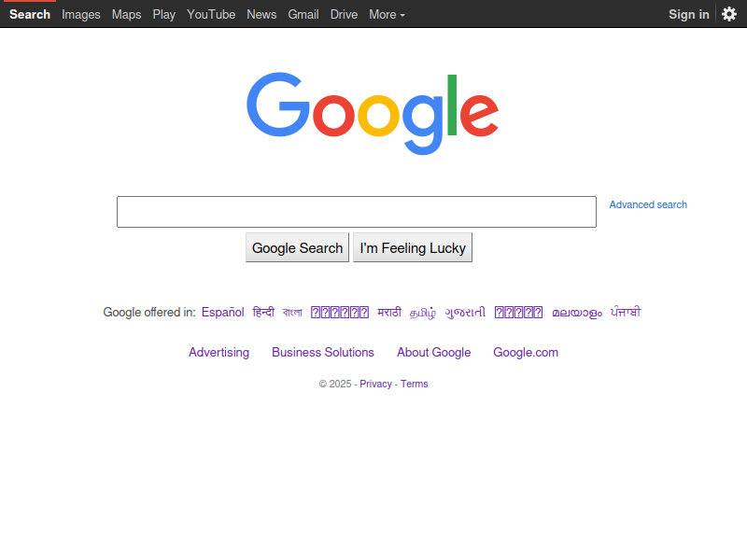Click I'm Feeling Lucky button
The height and width of the screenshot is (560, 747).
coord(413,247)
